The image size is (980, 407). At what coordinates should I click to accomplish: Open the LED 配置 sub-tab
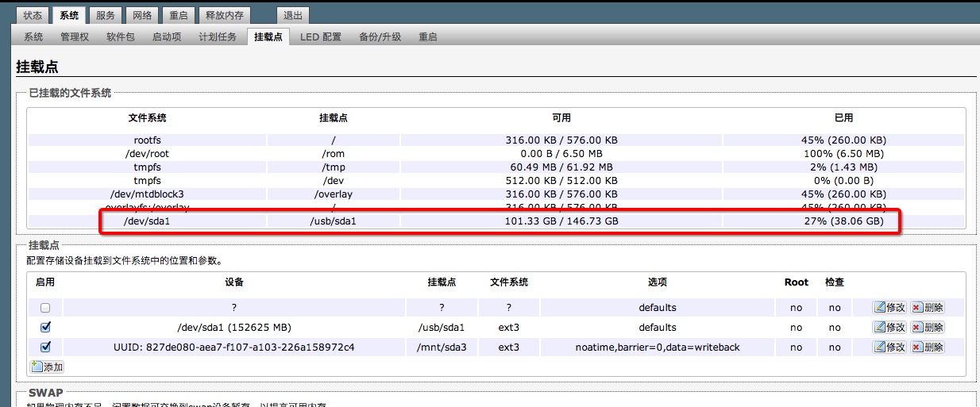click(x=321, y=36)
